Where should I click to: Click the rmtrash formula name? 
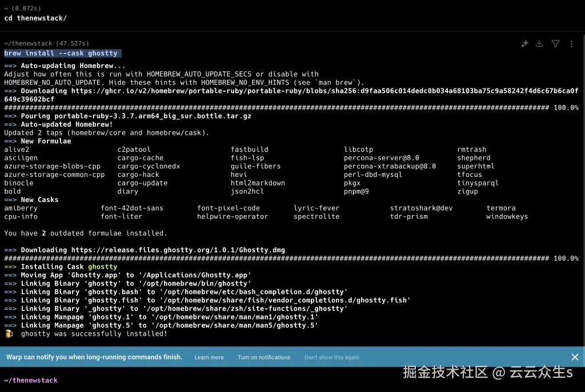tap(471, 149)
